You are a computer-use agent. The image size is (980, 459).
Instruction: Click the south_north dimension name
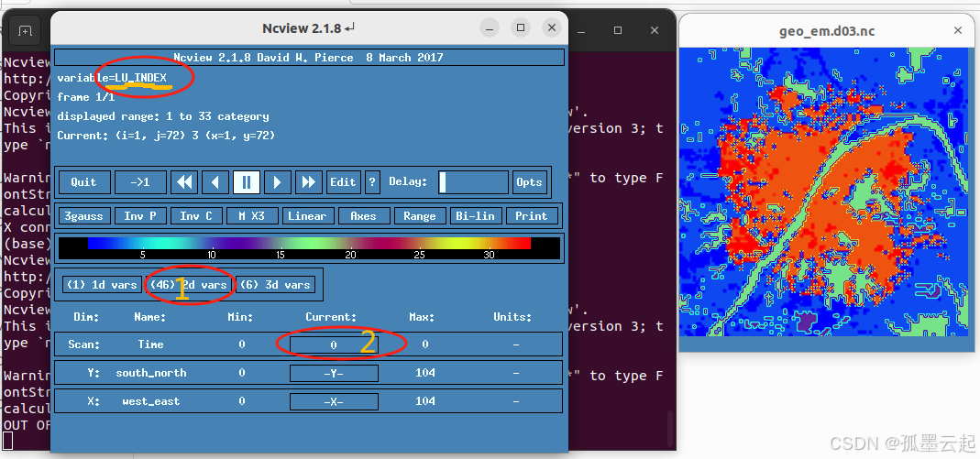pyautogui.click(x=151, y=374)
